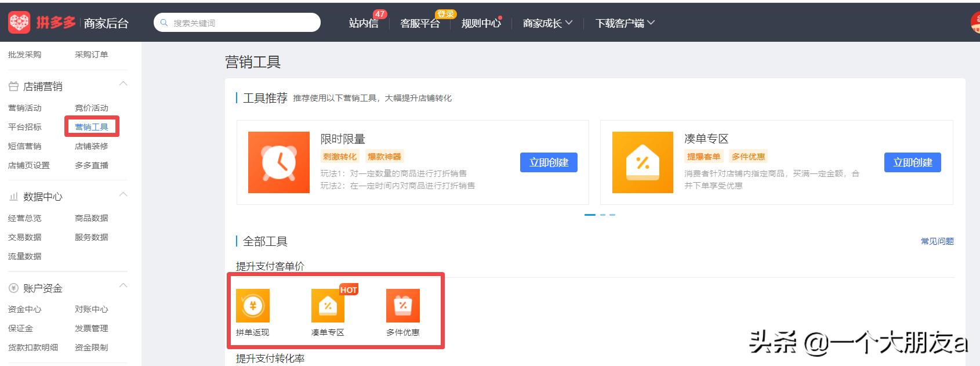
Task: Go to 发票管理 in the sidebar
Action: coord(92,328)
